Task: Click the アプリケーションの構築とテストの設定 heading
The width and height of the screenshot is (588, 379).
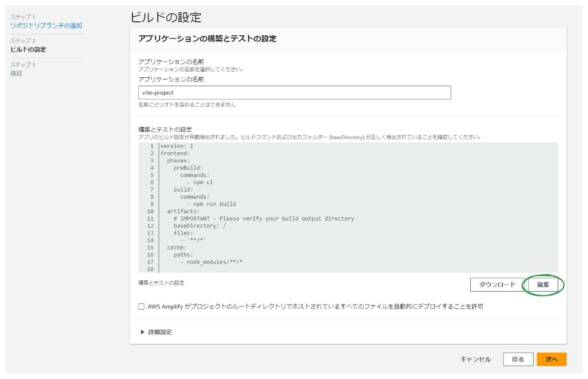Action: coord(207,39)
